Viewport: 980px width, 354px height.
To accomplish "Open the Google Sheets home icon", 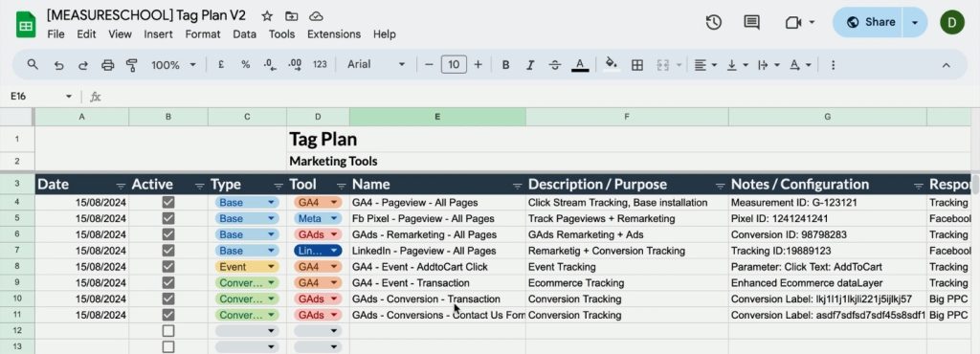I will [26, 25].
